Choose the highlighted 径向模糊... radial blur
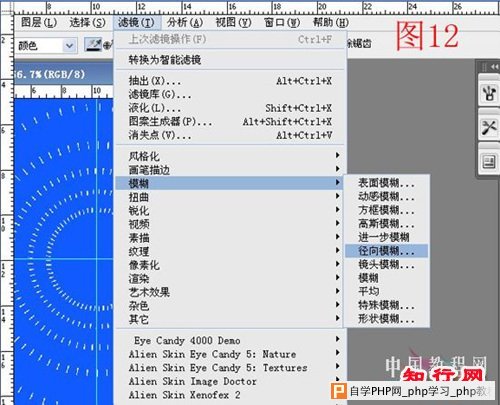The image size is (500, 405). (x=386, y=251)
